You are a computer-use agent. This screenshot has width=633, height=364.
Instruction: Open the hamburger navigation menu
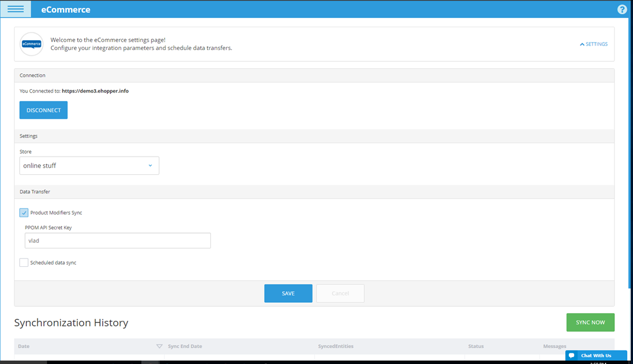click(x=16, y=9)
